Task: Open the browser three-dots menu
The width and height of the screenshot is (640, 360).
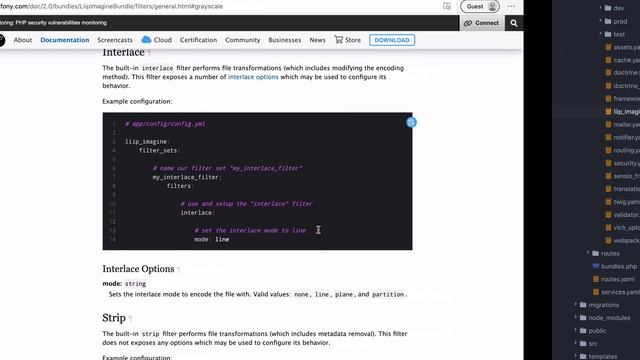Action: (511, 7)
